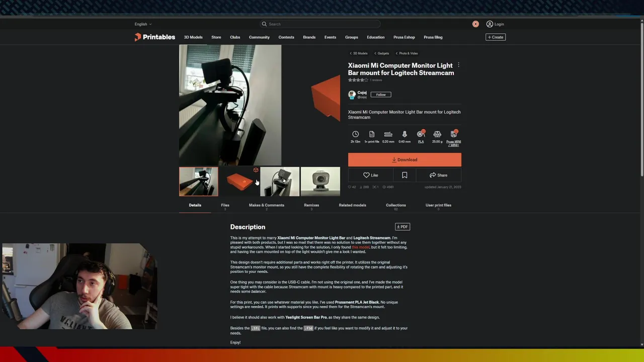Open Education in the navigation bar
The image size is (644, 362).
(375, 37)
